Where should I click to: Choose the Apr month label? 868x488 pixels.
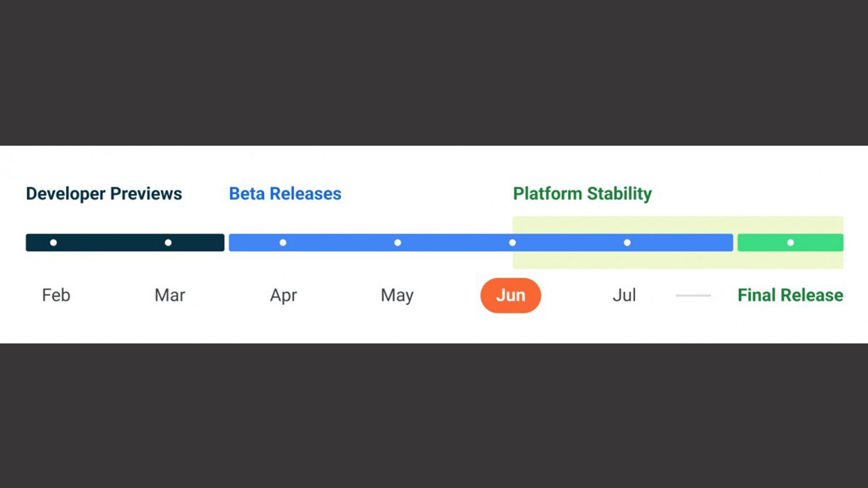pos(284,295)
